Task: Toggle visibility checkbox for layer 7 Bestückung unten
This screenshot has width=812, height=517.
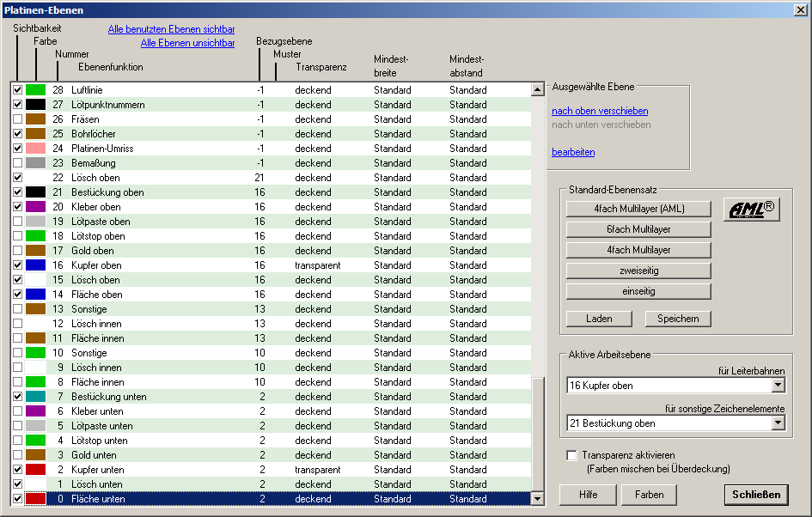Action: (17, 397)
